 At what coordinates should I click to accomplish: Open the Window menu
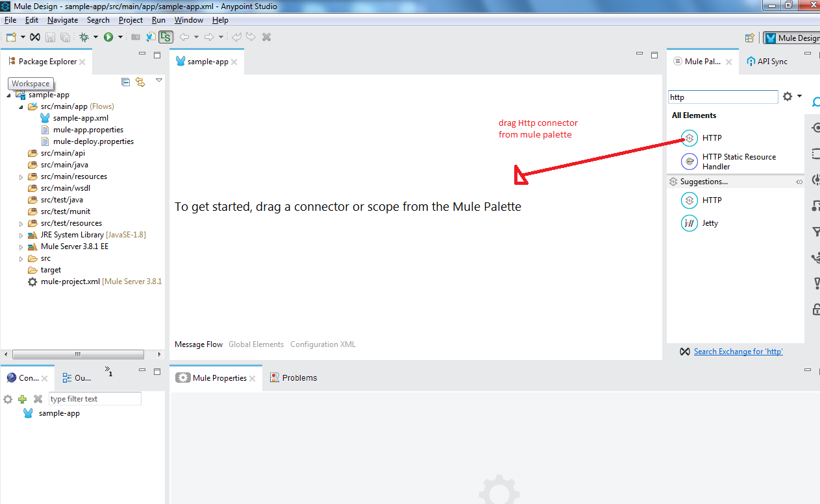189,20
